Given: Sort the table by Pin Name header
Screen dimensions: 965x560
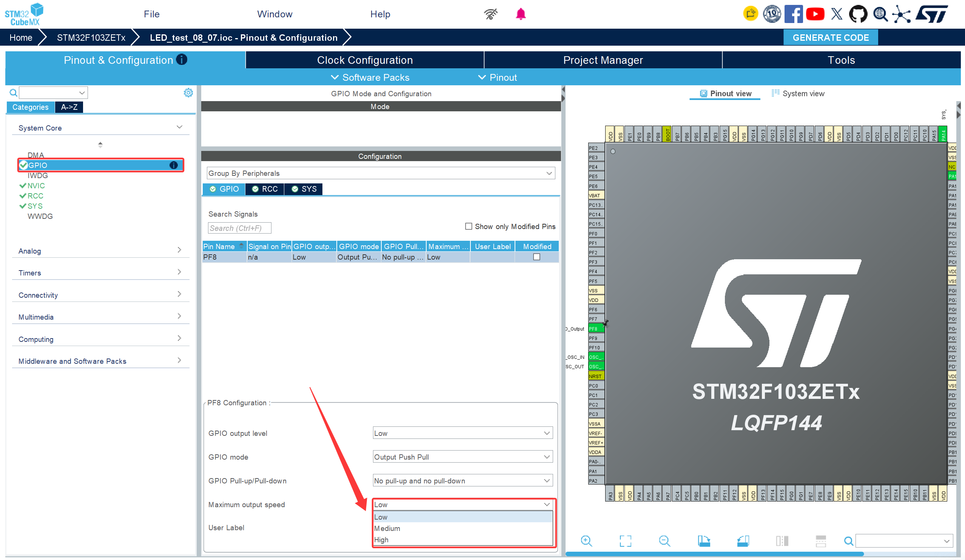Looking at the screenshot, I should [224, 246].
